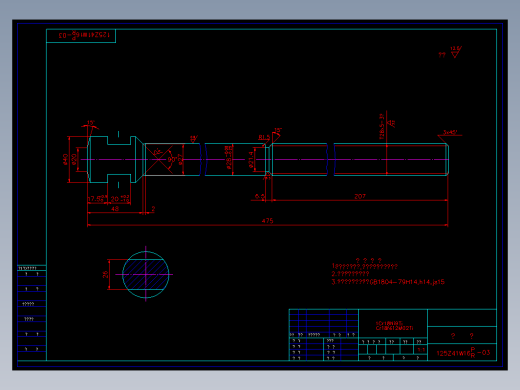Click the GB1804-79 H14,h14,js15 note line

point(388,282)
